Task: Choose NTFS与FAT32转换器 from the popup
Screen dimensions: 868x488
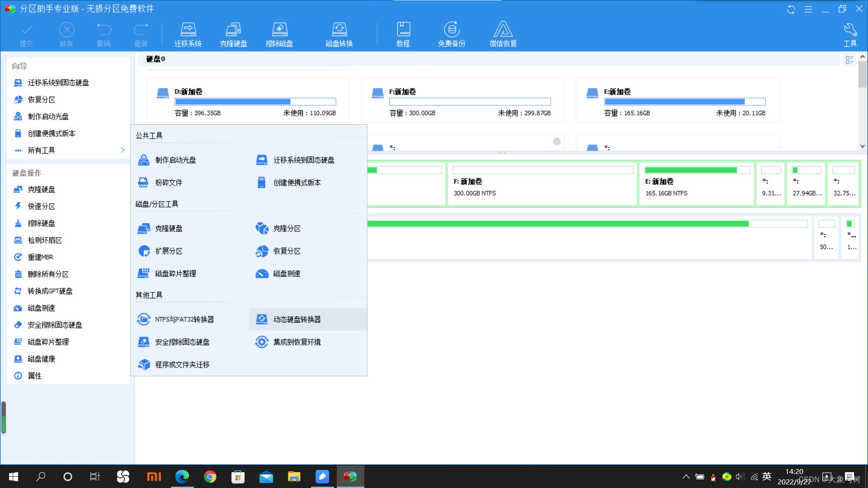Action: pyautogui.click(x=184, y=319)
